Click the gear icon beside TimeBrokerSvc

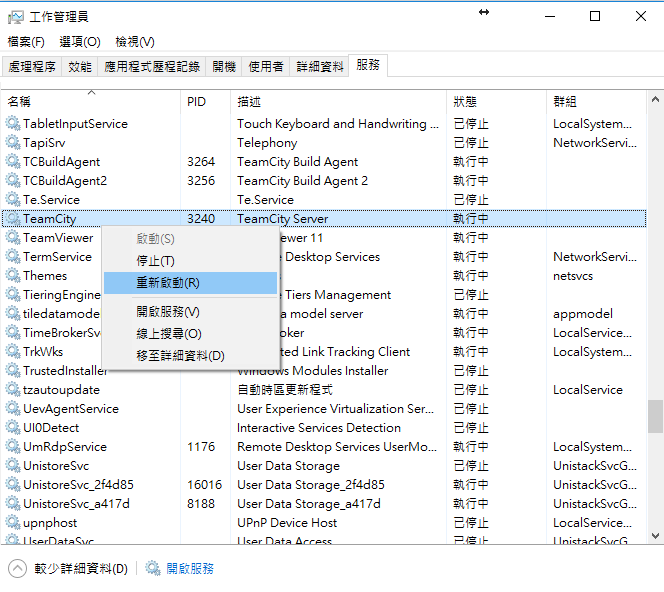13,333
